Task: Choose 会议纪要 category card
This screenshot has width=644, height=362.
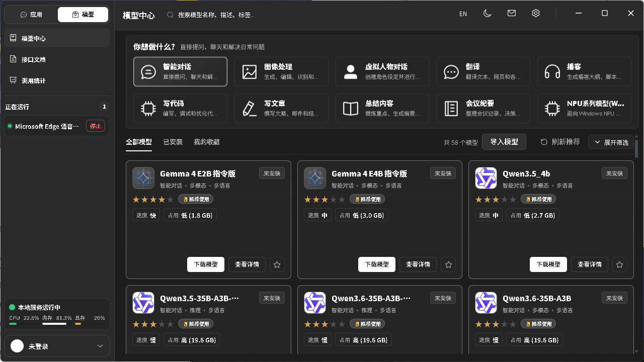Action: pos(483,108)
